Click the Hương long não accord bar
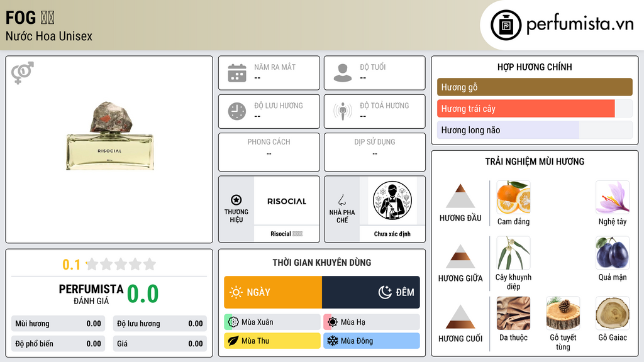 535,130
